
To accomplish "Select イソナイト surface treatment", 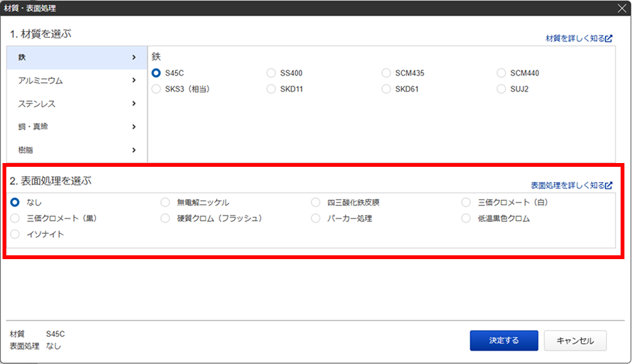I will pyautogui.click(x=15, y=234).
